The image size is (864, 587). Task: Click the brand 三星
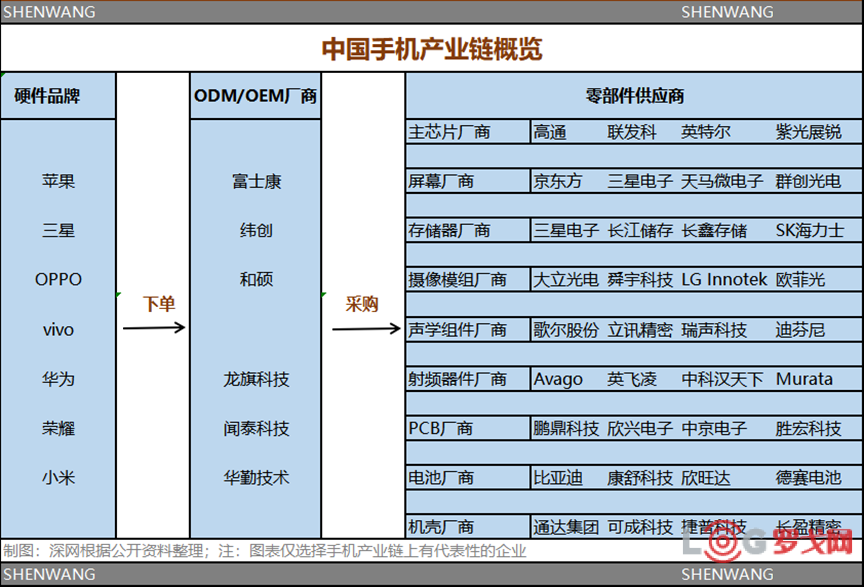tap(58, 230)
